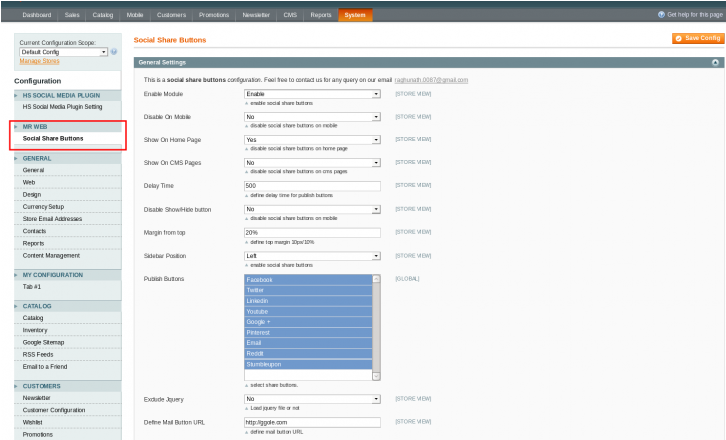Open the Current Configuration Scope dropdown
Viewport: 726px width, 440px height.
63,52
